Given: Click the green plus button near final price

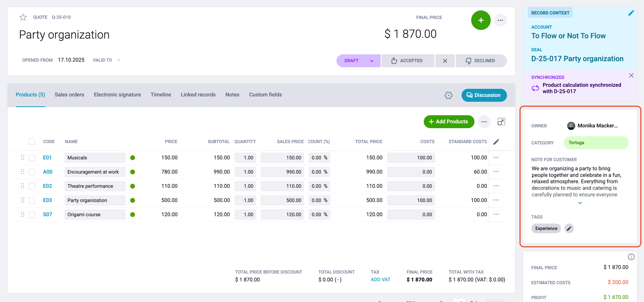Looking at the screenshot, I should click(481, 20).
